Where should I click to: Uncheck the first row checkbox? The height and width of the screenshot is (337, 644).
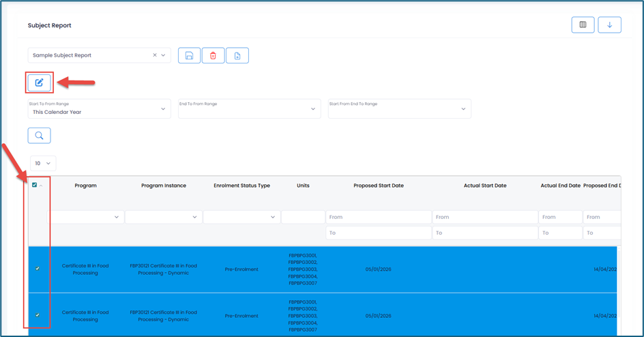coord(38,269)
